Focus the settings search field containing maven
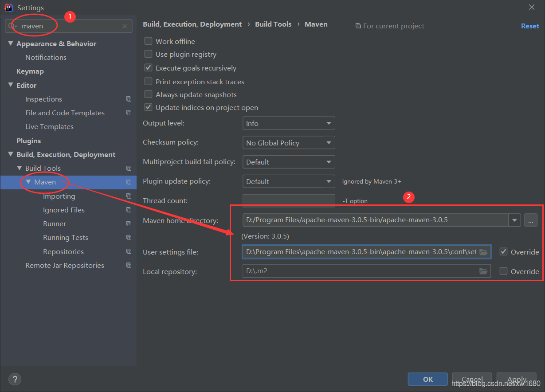 (x=69, y=26)
